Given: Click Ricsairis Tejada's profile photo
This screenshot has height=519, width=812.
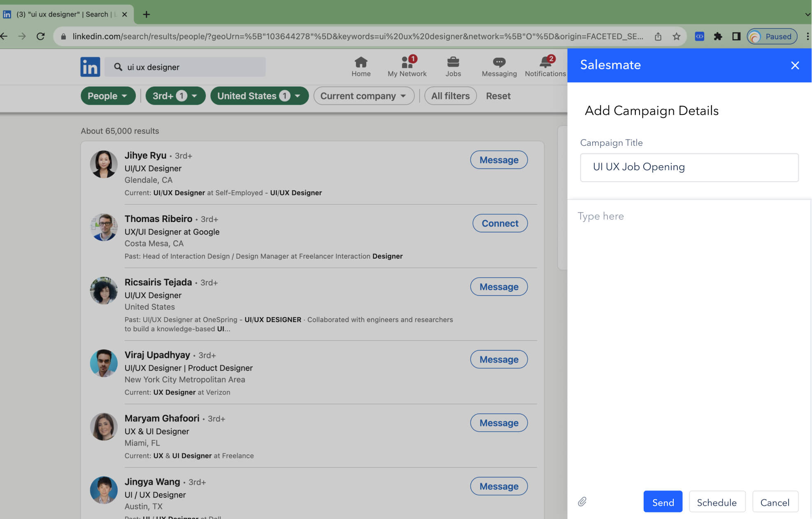Looking at the screenshot, I should [x=104, y=291].
